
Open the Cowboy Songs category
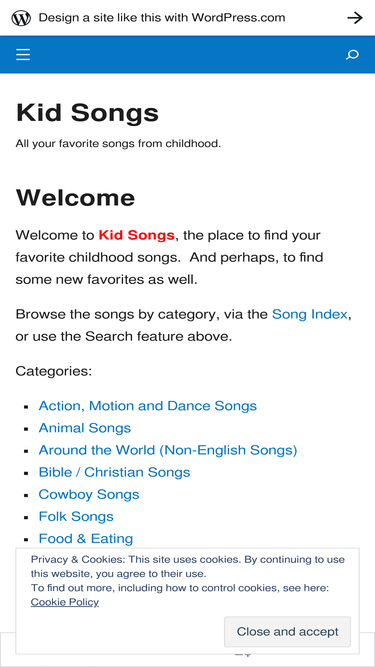(x=89, y=494)
